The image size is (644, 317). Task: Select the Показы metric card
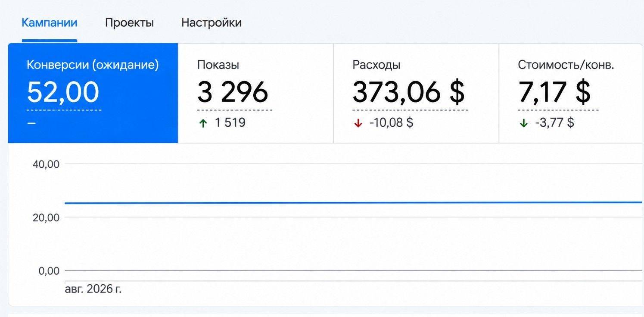coord(256,93)
